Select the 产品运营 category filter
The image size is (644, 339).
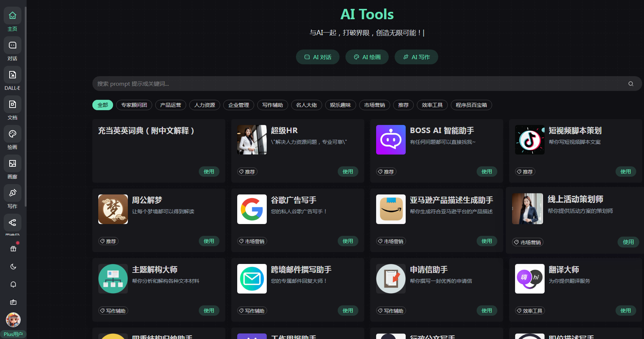tap(171, 105)
